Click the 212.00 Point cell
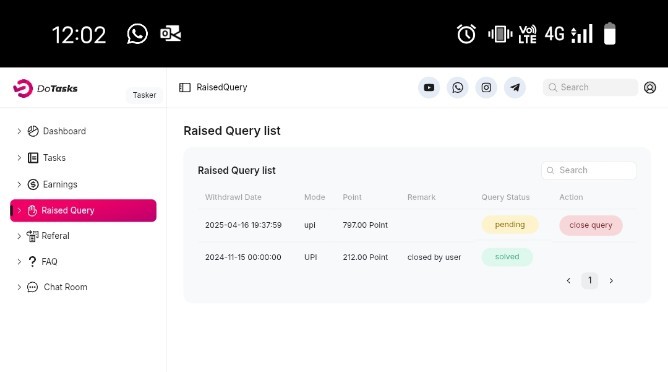The height and width of the screenshot is (372, 668). point(365,257)
